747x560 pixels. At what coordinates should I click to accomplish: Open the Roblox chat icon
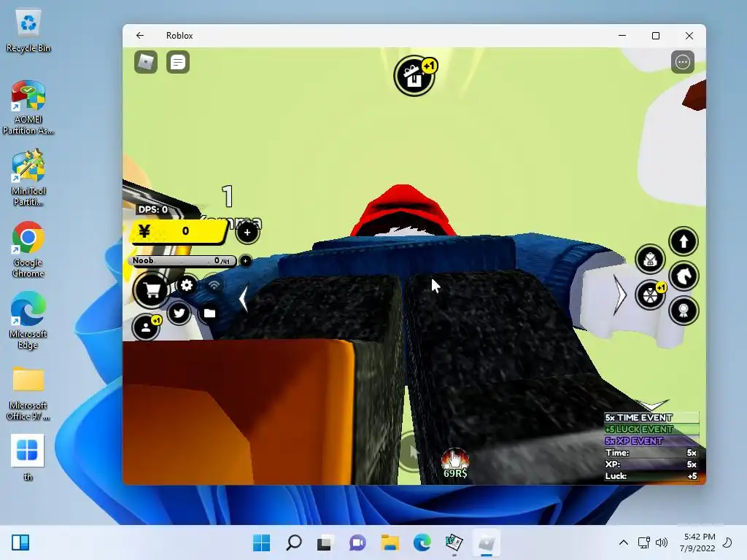pyautogui.click(x=178, y=62)
